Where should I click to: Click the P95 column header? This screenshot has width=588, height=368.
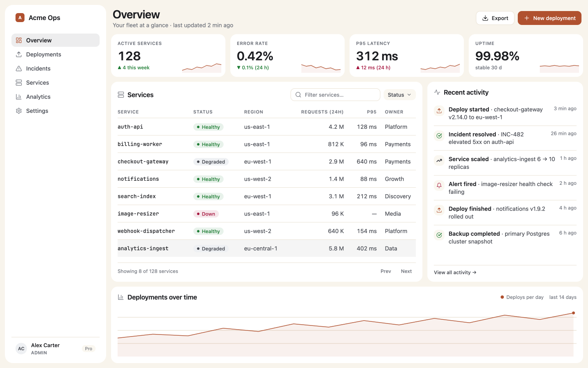click(372, 112)
